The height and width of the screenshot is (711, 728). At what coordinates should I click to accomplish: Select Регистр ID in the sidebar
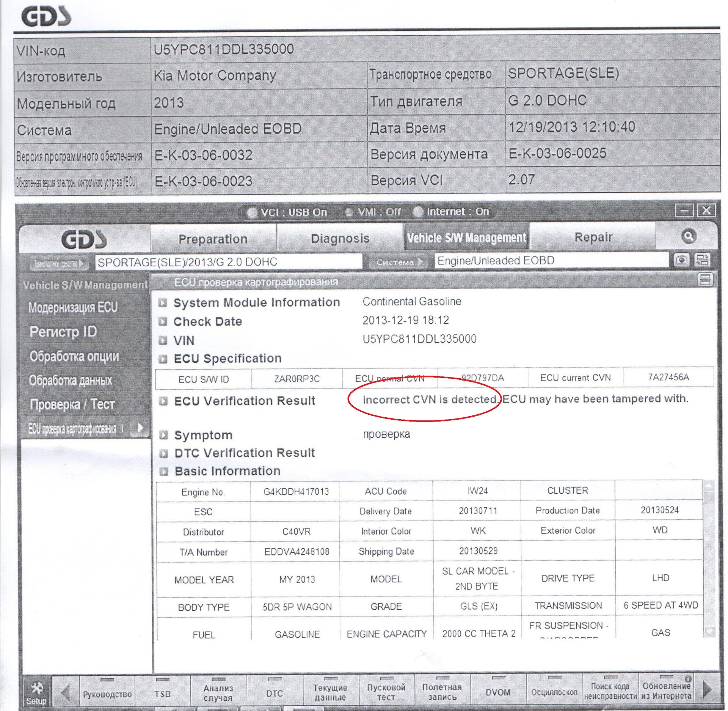point(63,332)
